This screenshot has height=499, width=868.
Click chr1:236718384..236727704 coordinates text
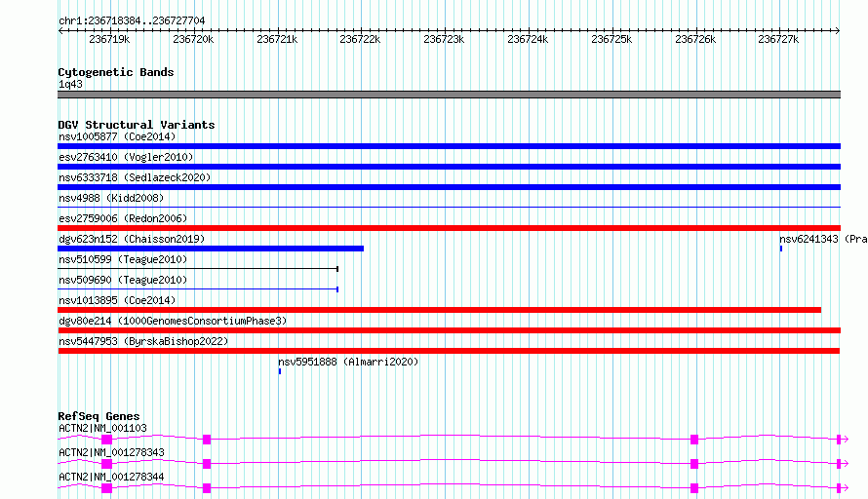coord(132,20)
